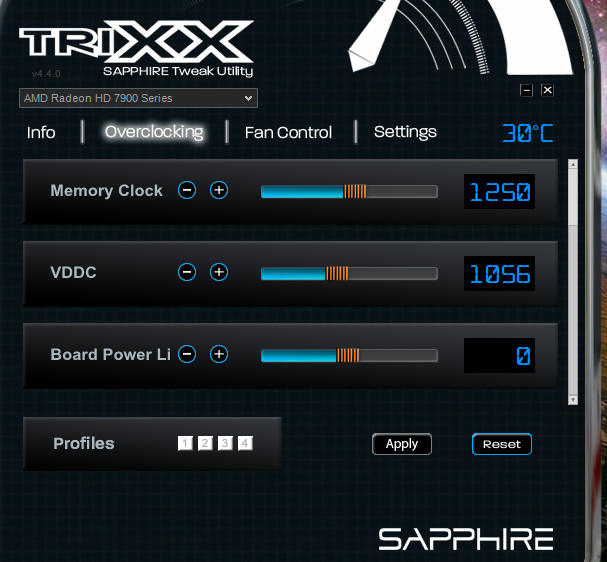Viewport: 607px width, 562px height.
Task: Decrease Board Power Limit with minus
Action: coord(187,354)
